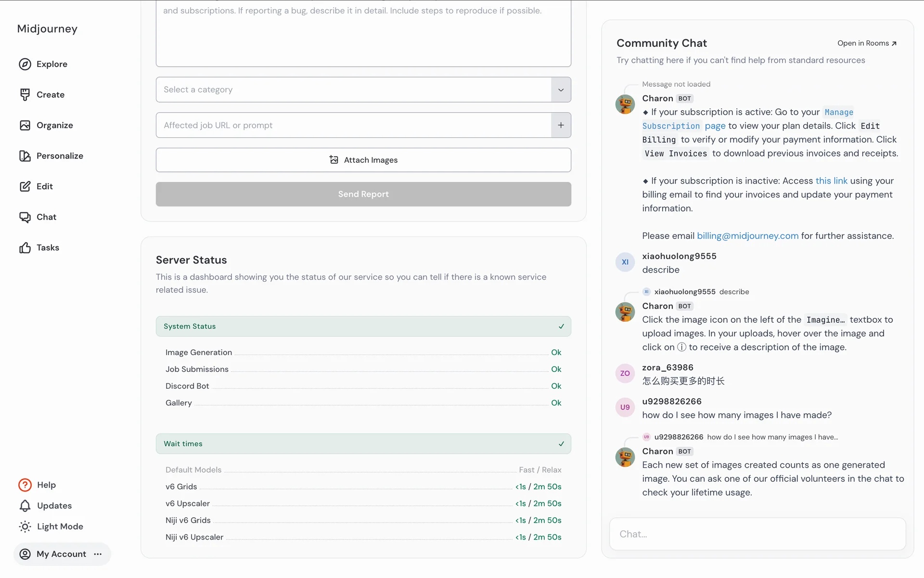Click the Tasks thumbs-up icon
This screenshot has width=924, height=578.
25,248
